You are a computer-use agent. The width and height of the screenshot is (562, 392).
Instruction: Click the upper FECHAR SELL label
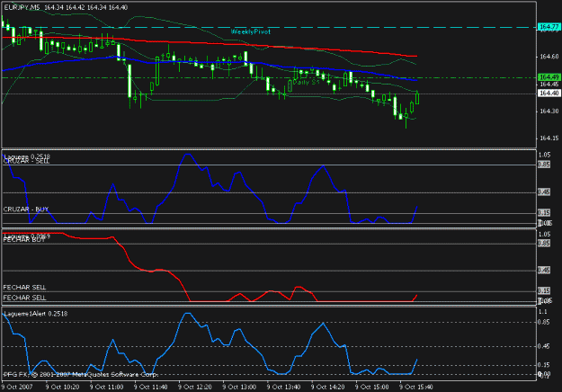click(24, 288)
